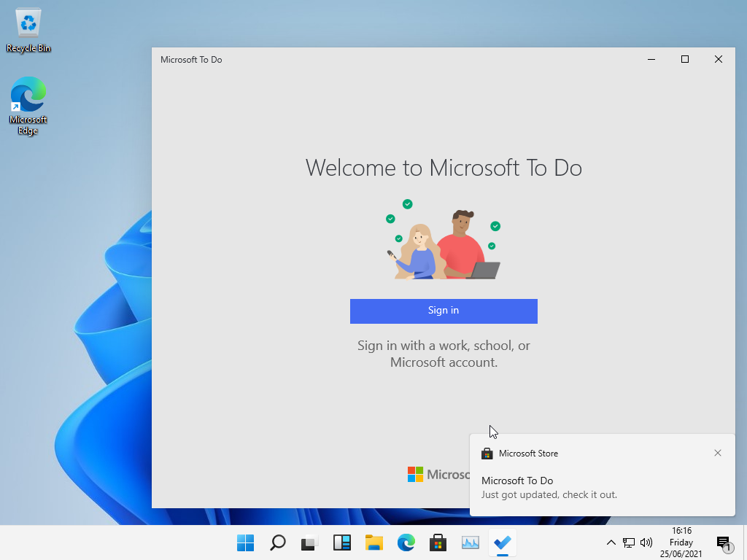Dismiss the Microsoft Store notification
The width and height of the screenshot is (747, 560).
[x=718, y=453]
